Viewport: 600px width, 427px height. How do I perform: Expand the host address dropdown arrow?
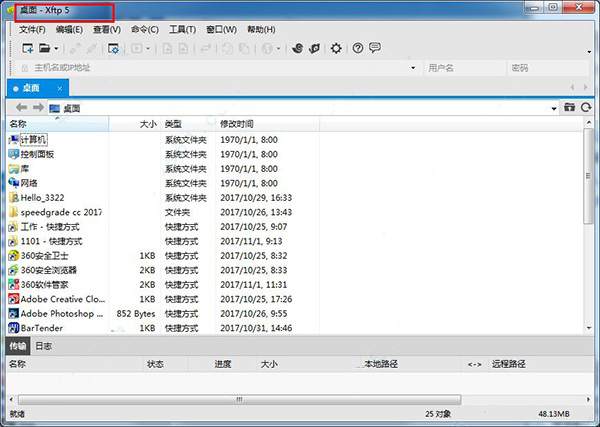coord(413,68)
